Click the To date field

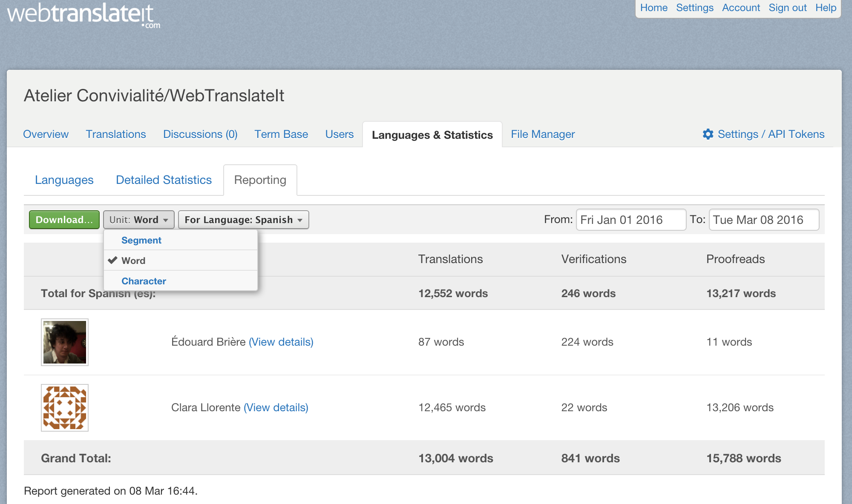pos(763,220)
